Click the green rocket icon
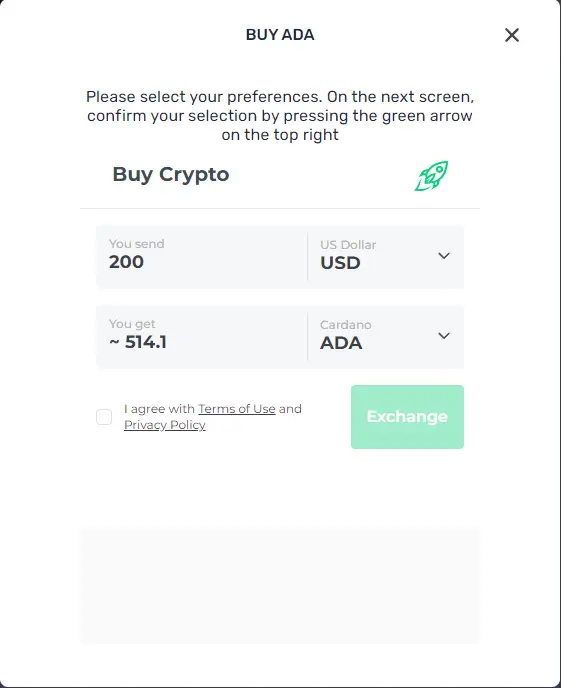The width and height of the screenshot is (561, 688). click(432, 176)
